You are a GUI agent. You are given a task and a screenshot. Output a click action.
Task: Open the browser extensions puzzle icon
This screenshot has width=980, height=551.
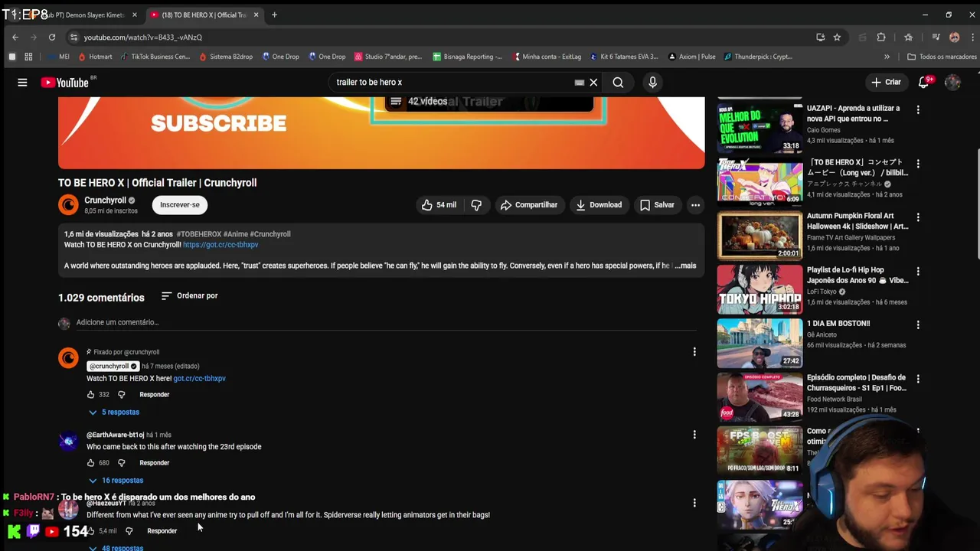point(881,37)
